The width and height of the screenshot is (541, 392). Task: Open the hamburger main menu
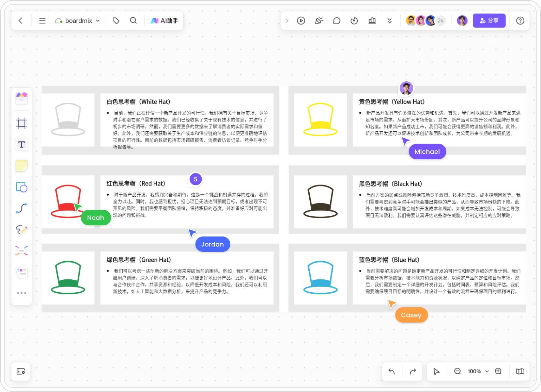[42, 21]
